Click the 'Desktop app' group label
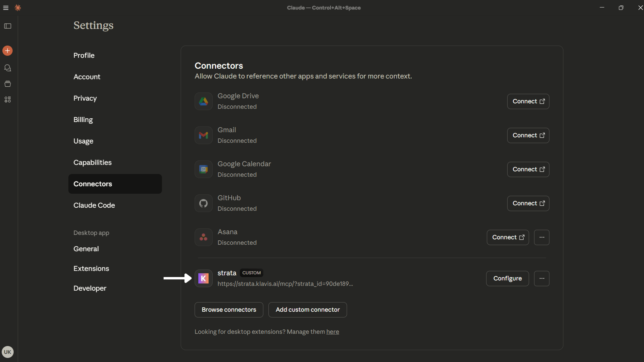Image resolution: width=644 pixels, height=362 pixels. (91, 233)
